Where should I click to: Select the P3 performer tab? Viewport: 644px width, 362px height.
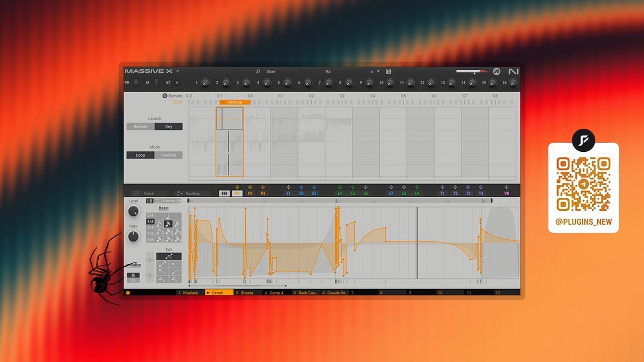click(263, 194)
